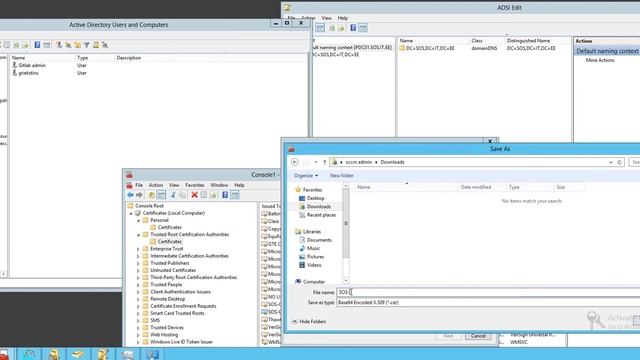Click Hide Folders in Save As dialog
This screenshot has height=360, width=640.
[309, 322]
